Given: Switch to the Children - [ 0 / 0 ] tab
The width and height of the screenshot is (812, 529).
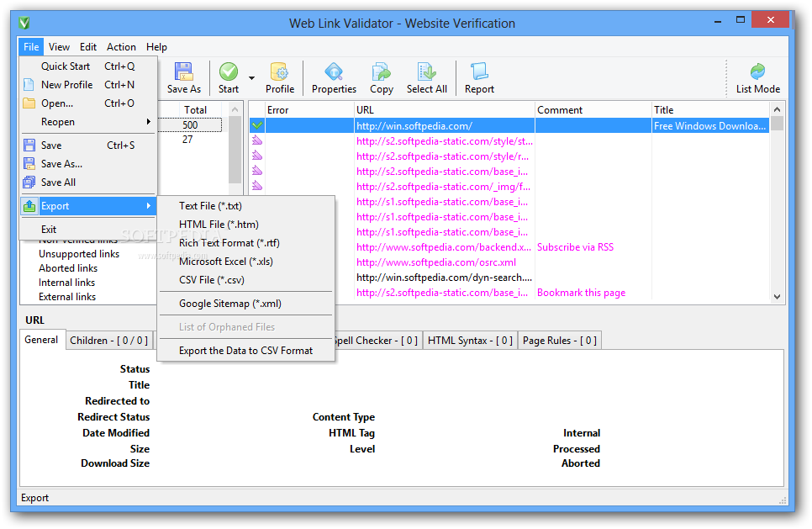Looking at the screenshot, I should tap(109, 341).
